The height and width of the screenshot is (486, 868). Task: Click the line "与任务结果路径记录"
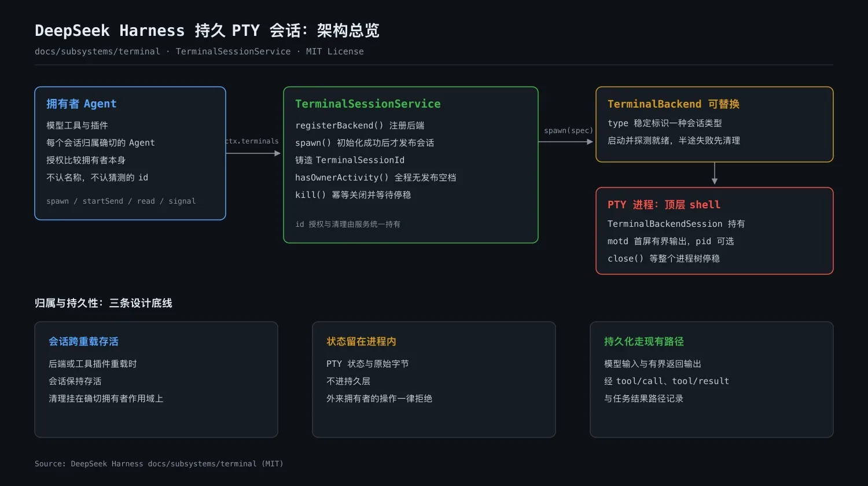click(644, 399)
